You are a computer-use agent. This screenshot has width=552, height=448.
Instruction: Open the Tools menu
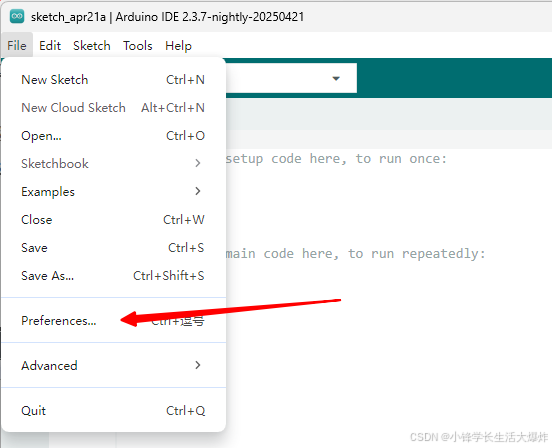138,45
